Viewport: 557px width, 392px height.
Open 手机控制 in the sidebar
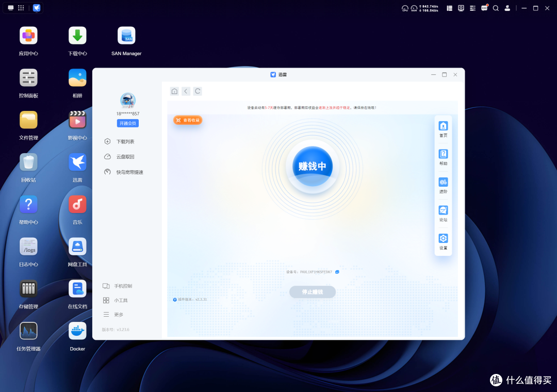[117, 286]
